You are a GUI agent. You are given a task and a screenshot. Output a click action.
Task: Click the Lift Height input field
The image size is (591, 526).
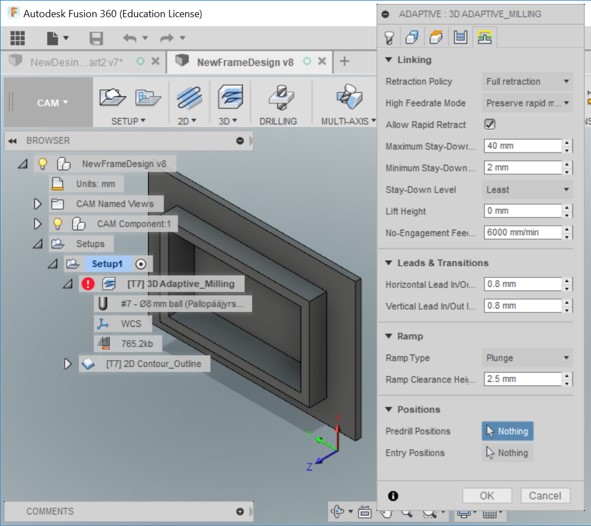pos(522,211)
